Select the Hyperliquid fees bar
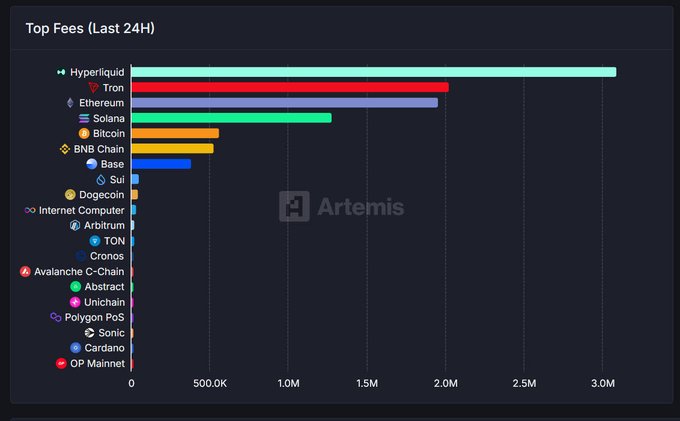Viewport: 680px width, 421px height. coord(373,72)
